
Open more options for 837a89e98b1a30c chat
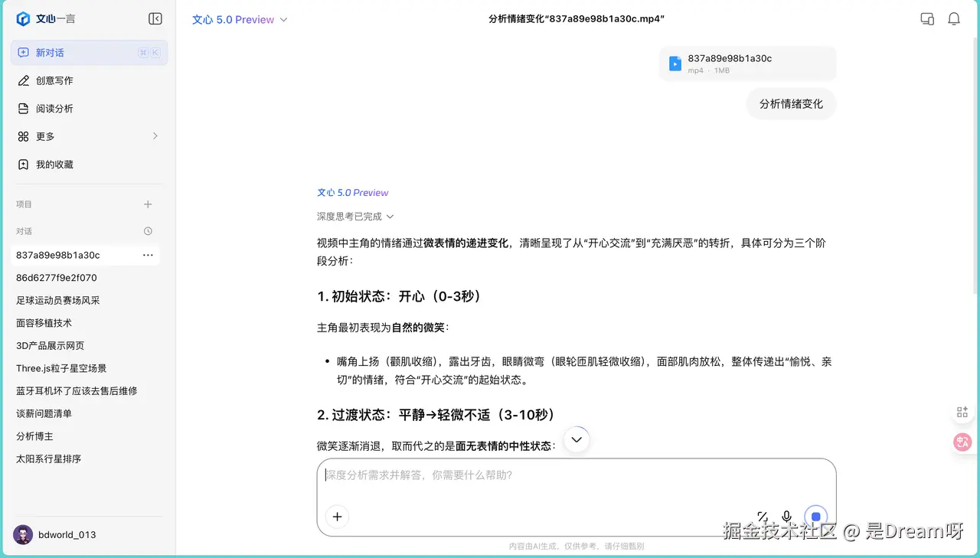click(x=148, y=255)
